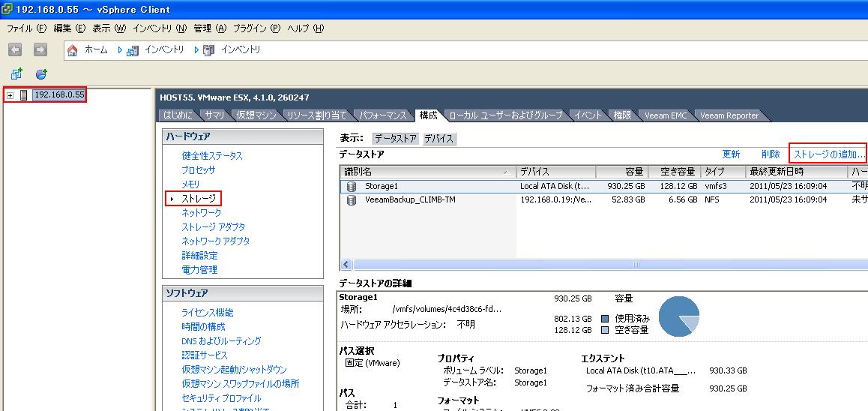The image size is (868, 411).
Task: Open the 編集(E) menu
Action: pos(69,28)
